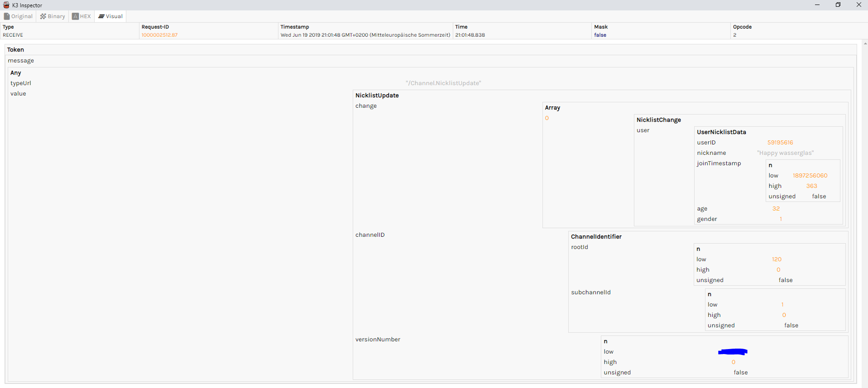Click the Time value 21:01:48.838
The image size is (868, 388).
(x=470, y=35)
